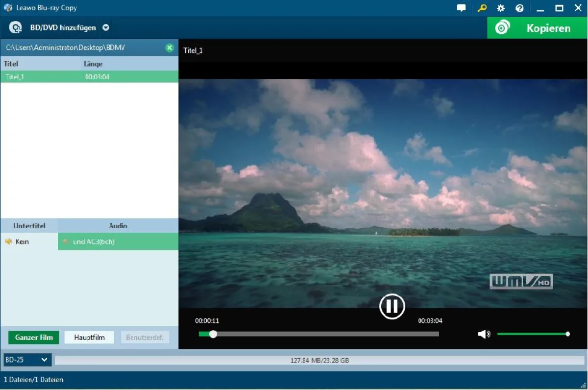The height and width of the screenshot is (390, 588).
Task: Select the und AC3(6ch) audio track
Action: 118,242
